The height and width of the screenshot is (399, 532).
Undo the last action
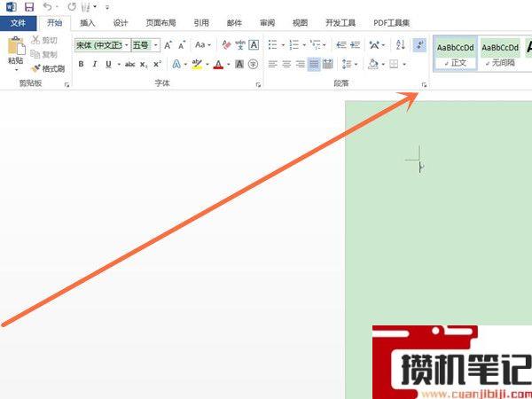pos(48,7)
